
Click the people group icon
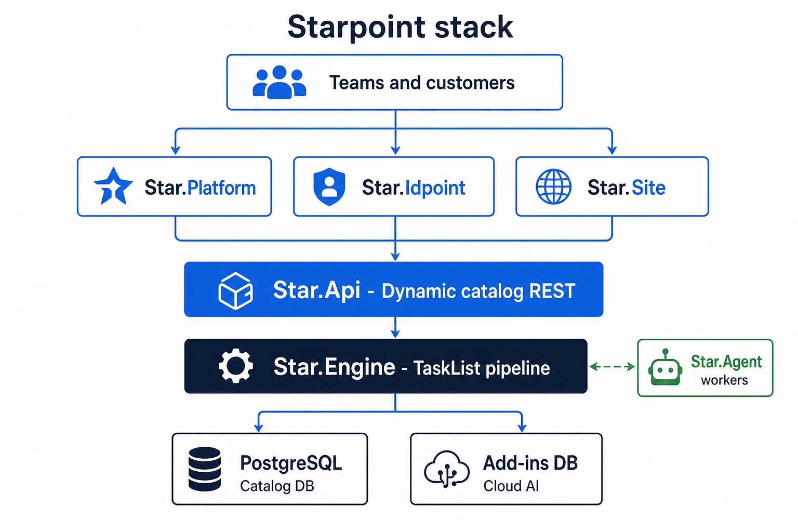pos(280,82)
